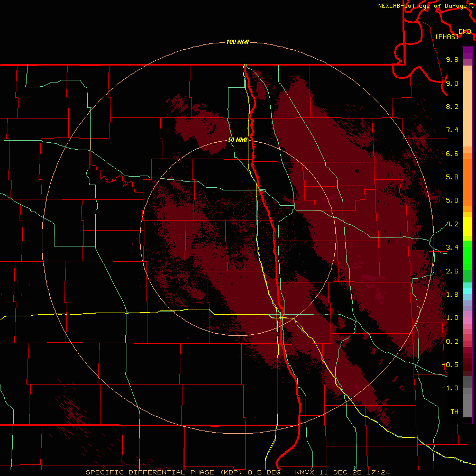This screenshot has width=476, height=476.
Task: Click the 0.2 scale value
Action: (x=452, y=342)
